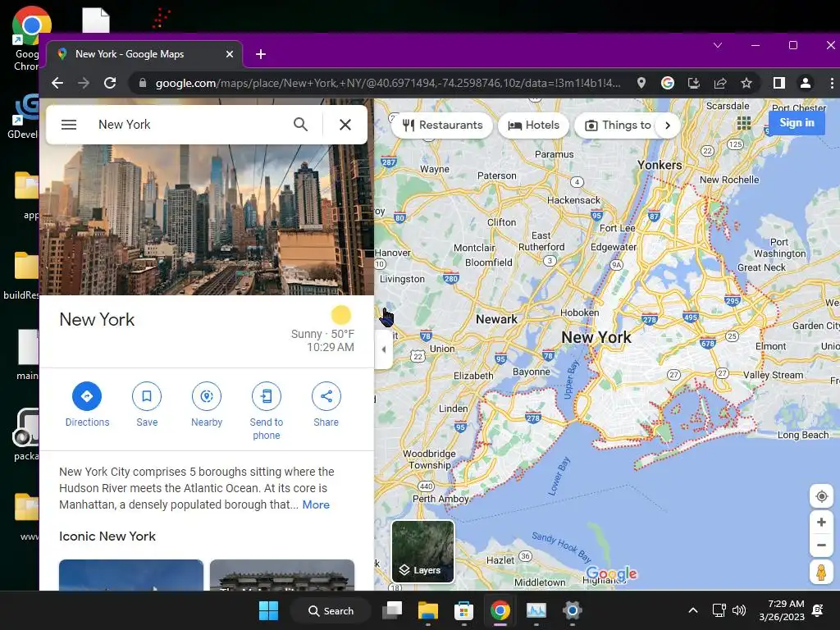
Task: Open the tab search dropdown
Action: (718, 46)
